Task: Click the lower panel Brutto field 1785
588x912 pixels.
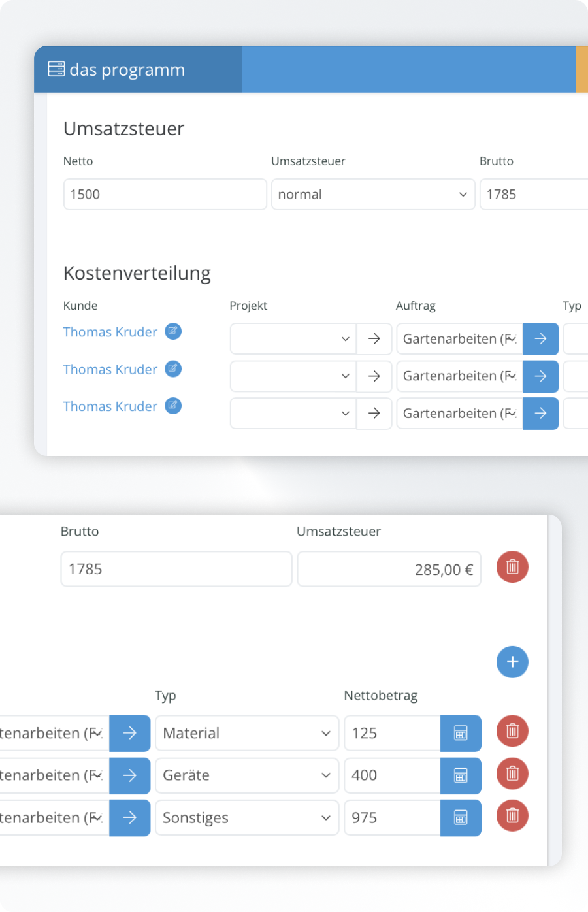Action: tap(176, 569)
